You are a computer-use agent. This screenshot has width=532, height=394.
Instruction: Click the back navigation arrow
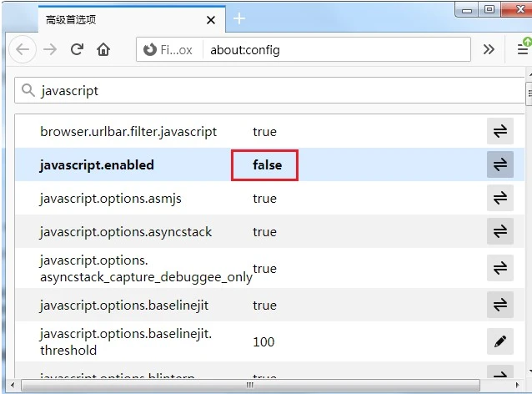click(23, 50)
